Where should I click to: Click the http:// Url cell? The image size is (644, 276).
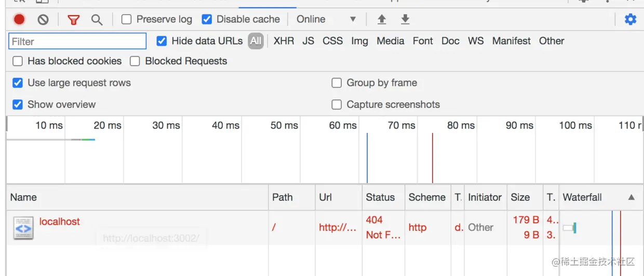tap(338, 227)
